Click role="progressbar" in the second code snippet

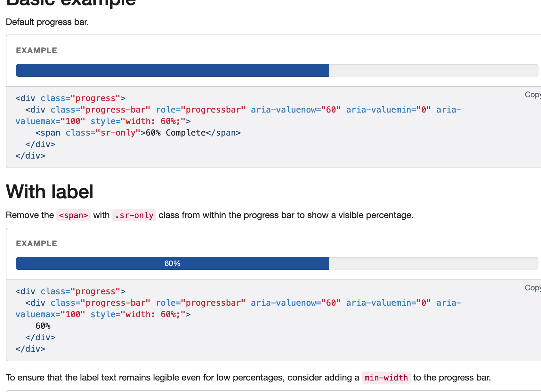coord(200,302)
